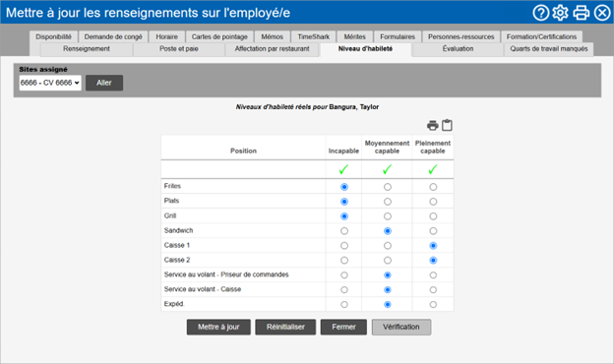Open the Cartes de pointage tab
Viewport: 614px width, 364px height.
point(219,36)
